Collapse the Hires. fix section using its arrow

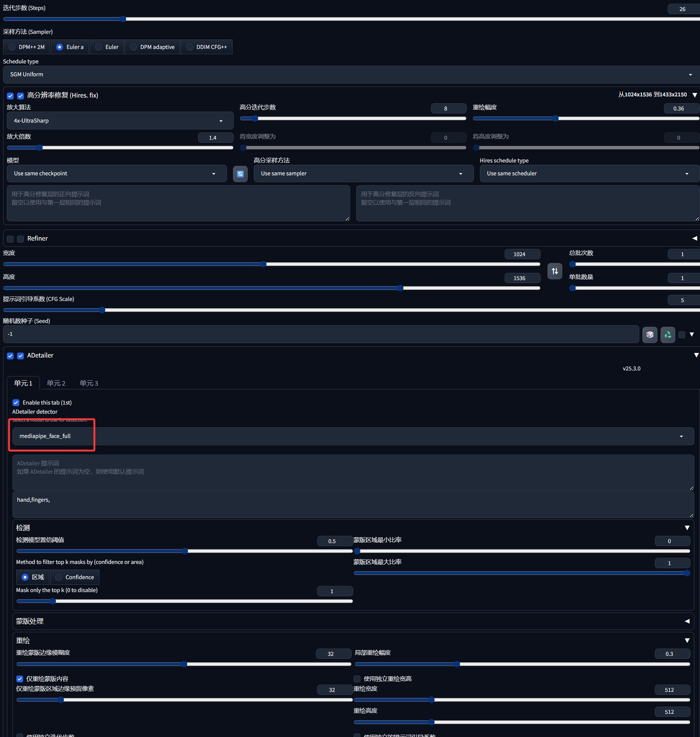[694, 95]
